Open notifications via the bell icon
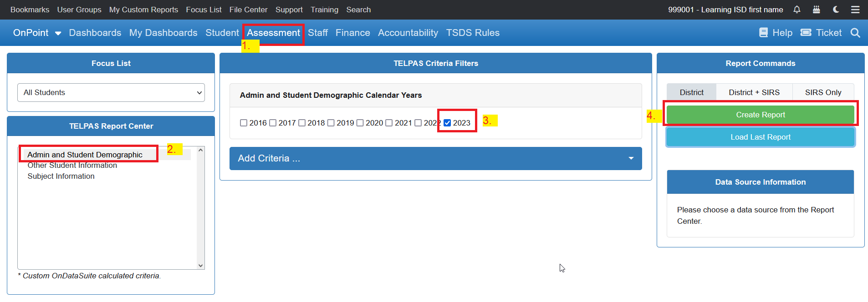Screen dimensions: 868x302 click(x=797, y=10)
